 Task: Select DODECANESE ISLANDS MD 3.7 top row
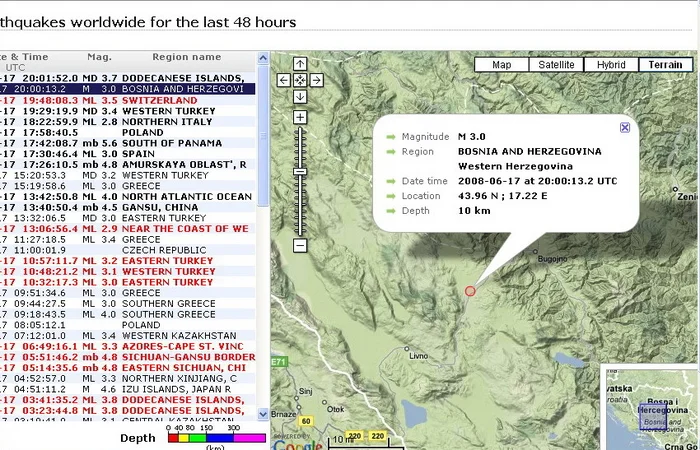click(x=128, y=78)
